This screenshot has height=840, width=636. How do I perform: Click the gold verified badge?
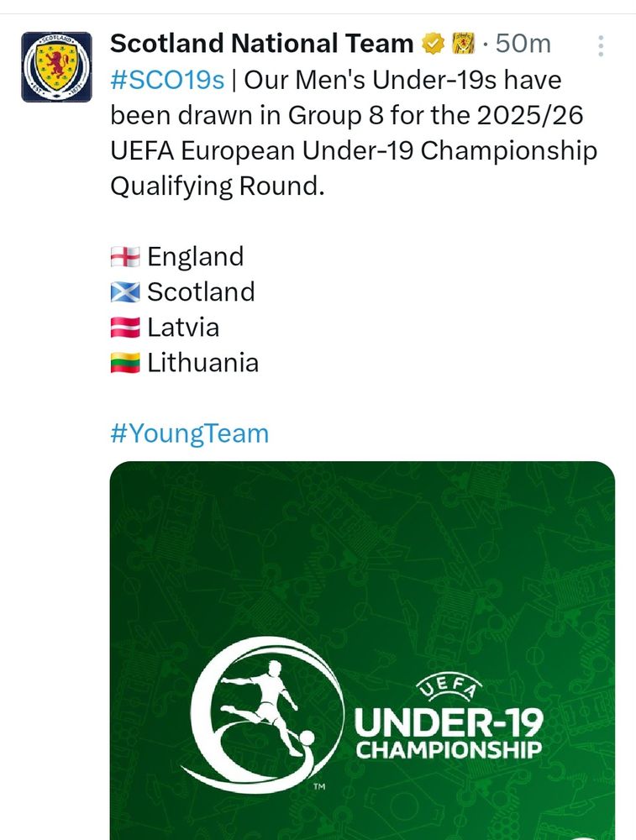click(433, 43)
